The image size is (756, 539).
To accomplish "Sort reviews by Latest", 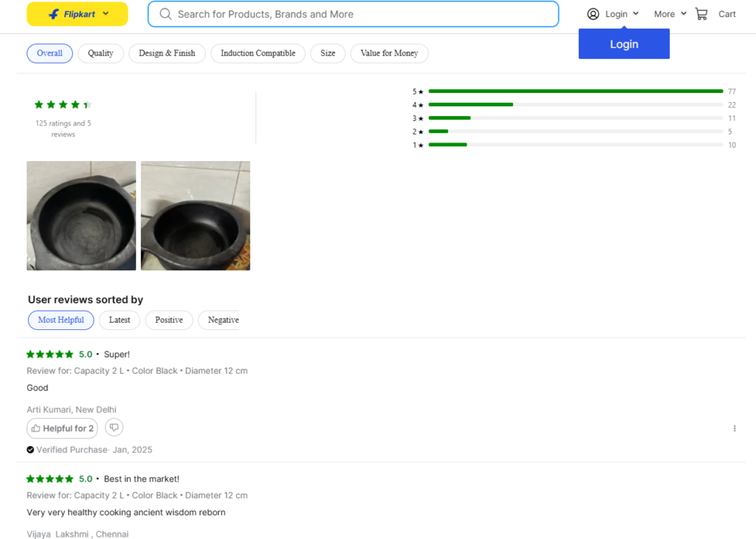I will [120, 320].
